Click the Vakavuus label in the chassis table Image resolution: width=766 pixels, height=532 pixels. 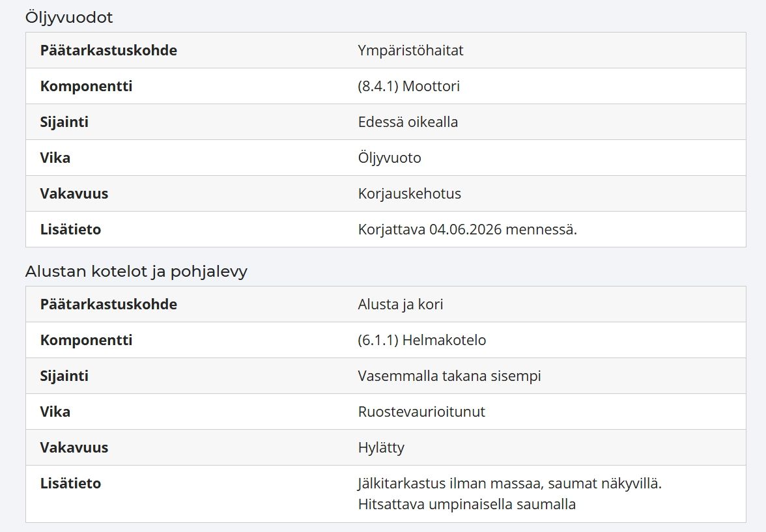tap(74, 447)
